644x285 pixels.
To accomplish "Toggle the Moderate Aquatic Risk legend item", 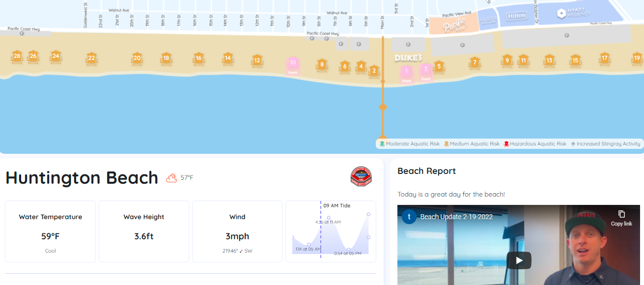I will point(412,143).
